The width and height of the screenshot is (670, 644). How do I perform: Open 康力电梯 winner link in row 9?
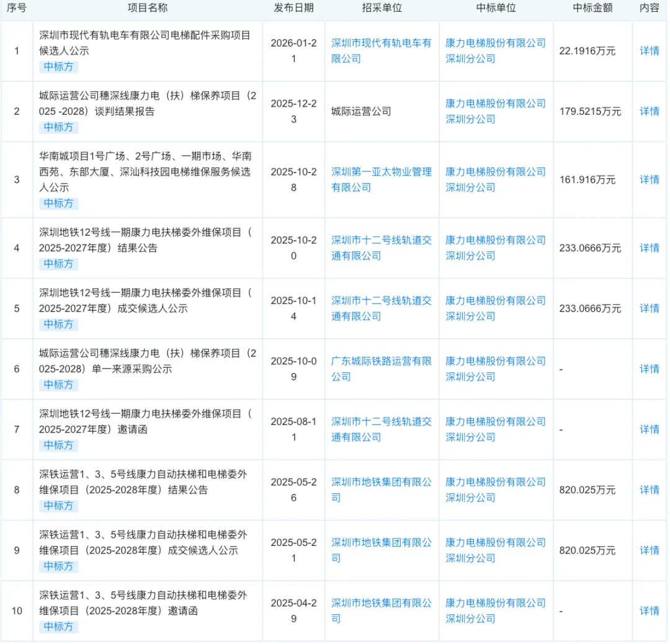(495, 550)
